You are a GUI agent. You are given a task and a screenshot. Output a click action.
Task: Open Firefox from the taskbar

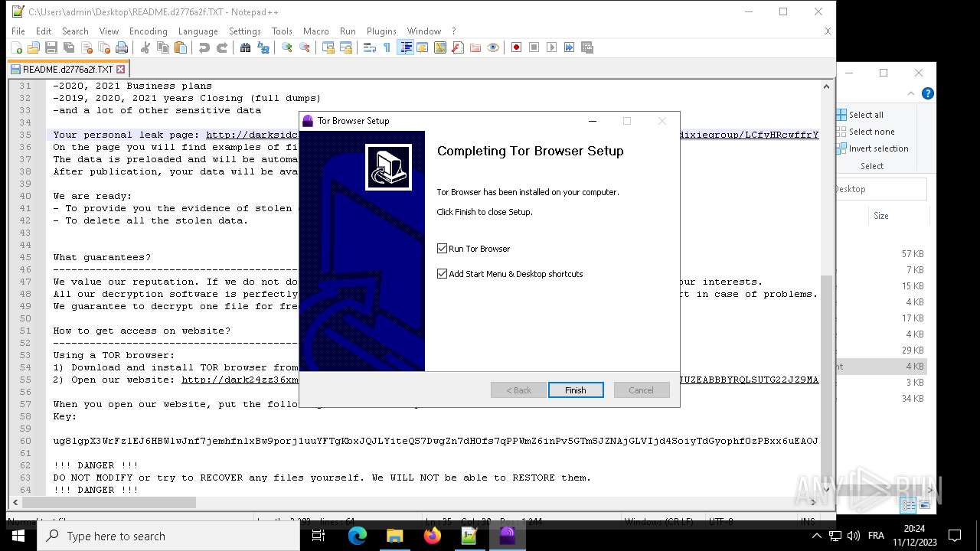(433, 536)
